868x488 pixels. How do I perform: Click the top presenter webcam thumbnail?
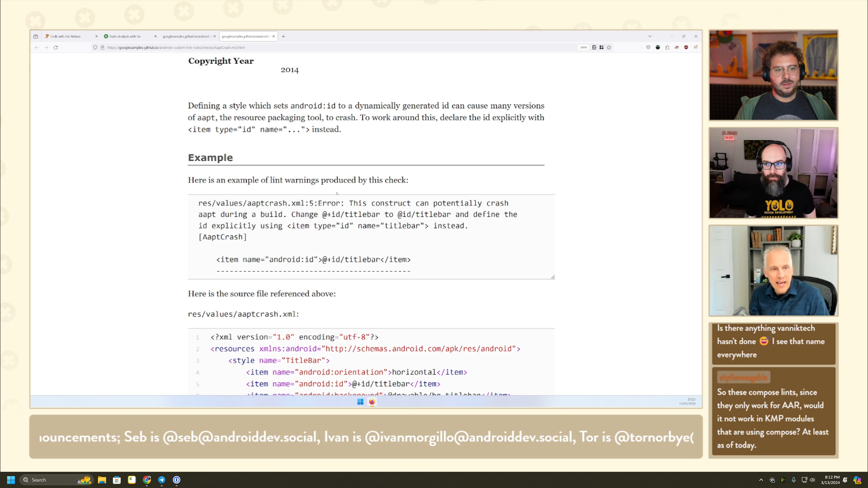pyautogui.click(x=773, y=75)
